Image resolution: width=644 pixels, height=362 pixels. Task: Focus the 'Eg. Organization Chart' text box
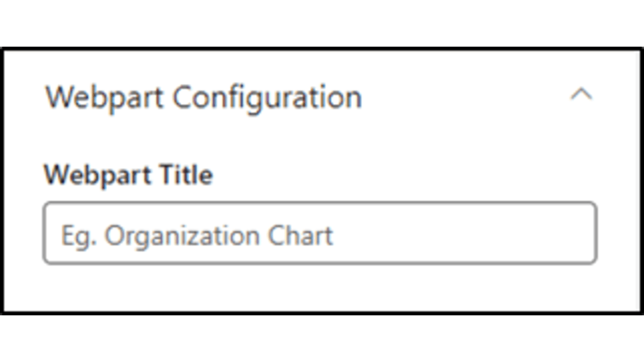point(320,233)
